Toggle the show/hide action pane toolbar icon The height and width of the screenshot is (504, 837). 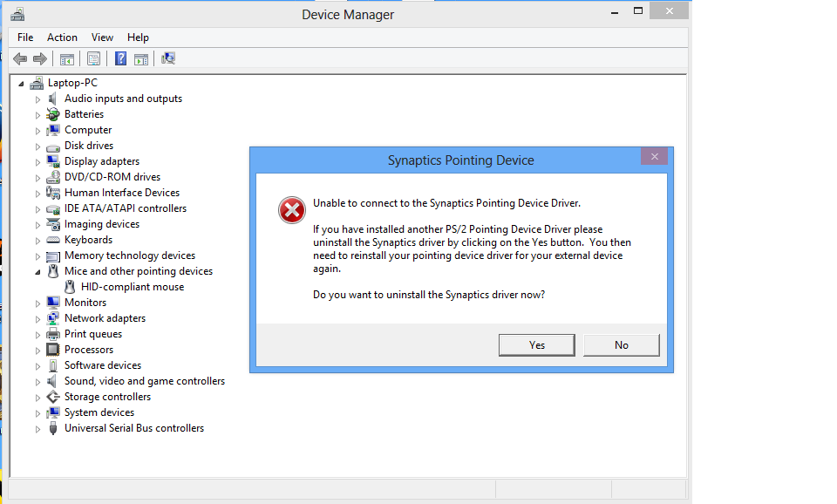click(141, 58)
